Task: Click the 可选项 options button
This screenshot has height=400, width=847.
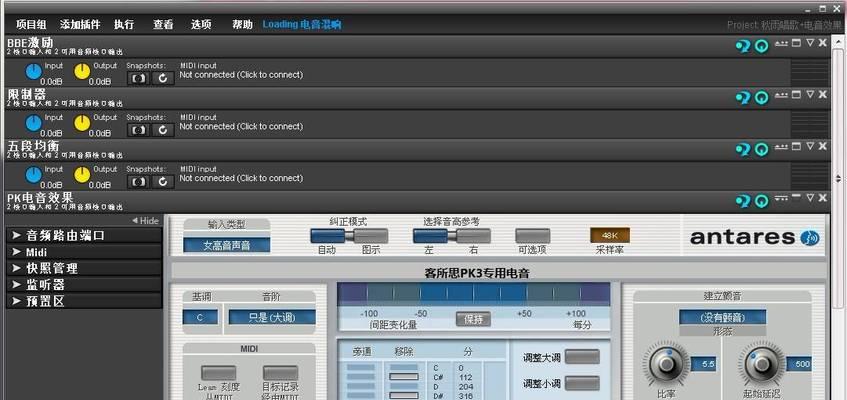Action: tap(533, 236)
